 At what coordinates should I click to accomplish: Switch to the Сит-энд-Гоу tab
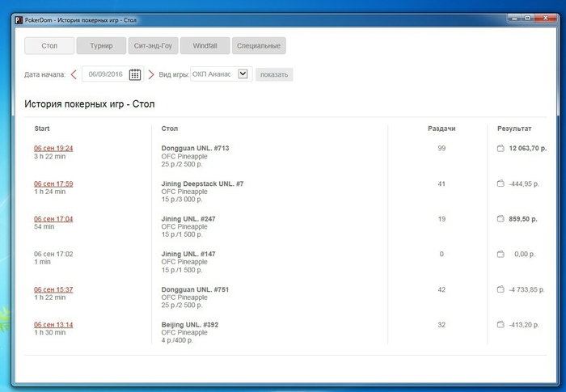point(153,46)
